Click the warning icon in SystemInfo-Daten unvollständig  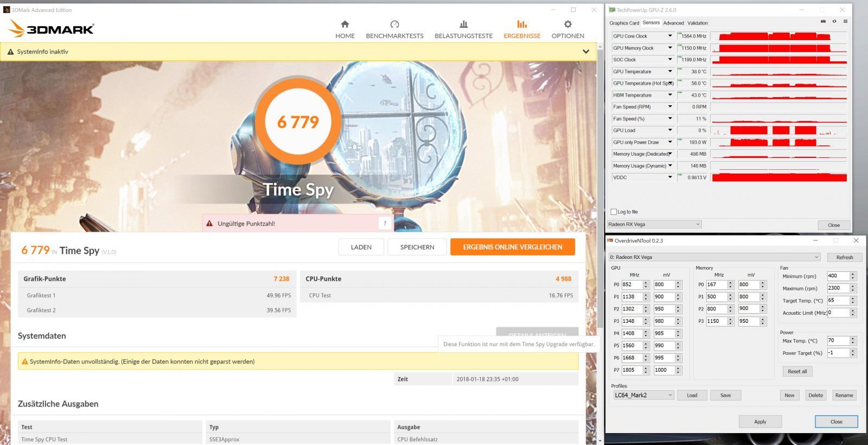click(24, 361)
